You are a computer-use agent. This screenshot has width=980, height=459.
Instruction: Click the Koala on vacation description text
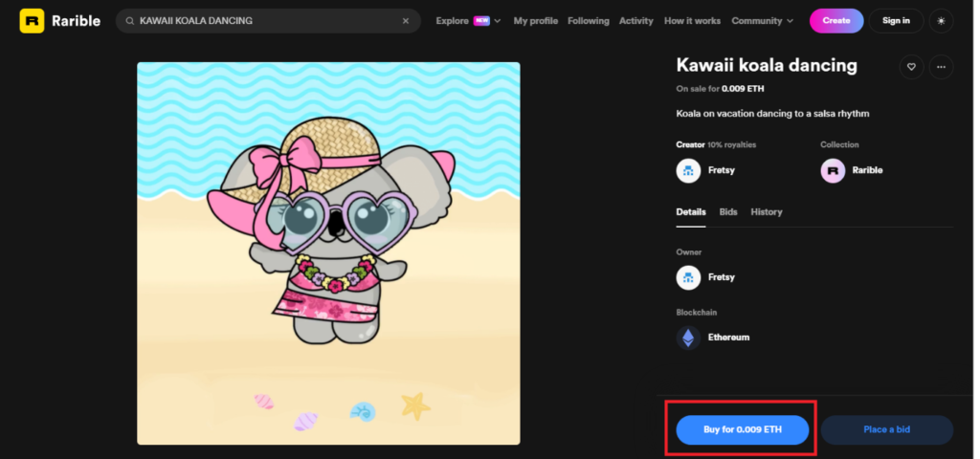click(772, 114)
